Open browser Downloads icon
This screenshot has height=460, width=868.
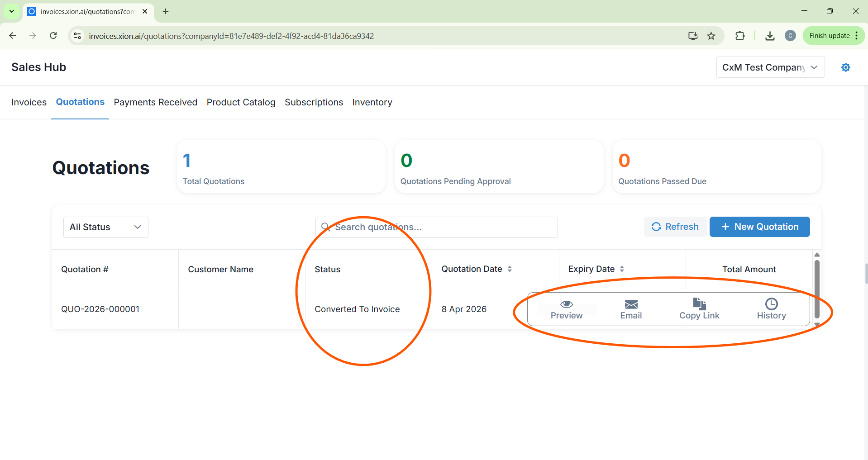pyautogui.click(x=770, y=36)
